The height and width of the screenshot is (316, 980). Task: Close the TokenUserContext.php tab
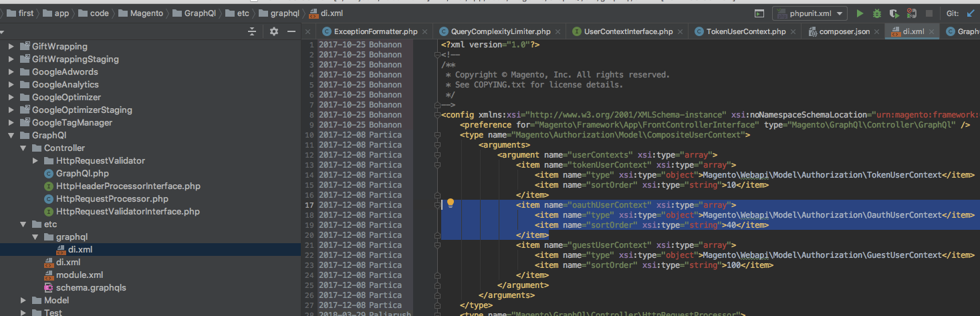coord(793,31)
